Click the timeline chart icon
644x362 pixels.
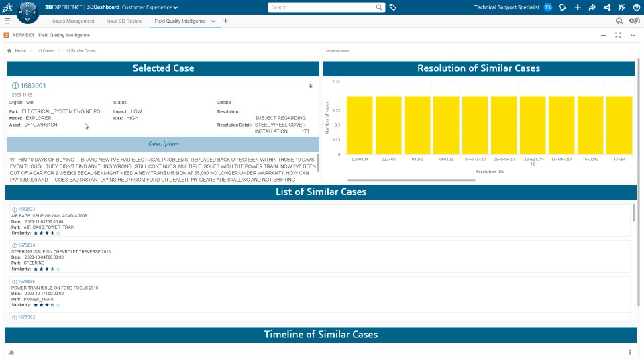coord(11,352)
